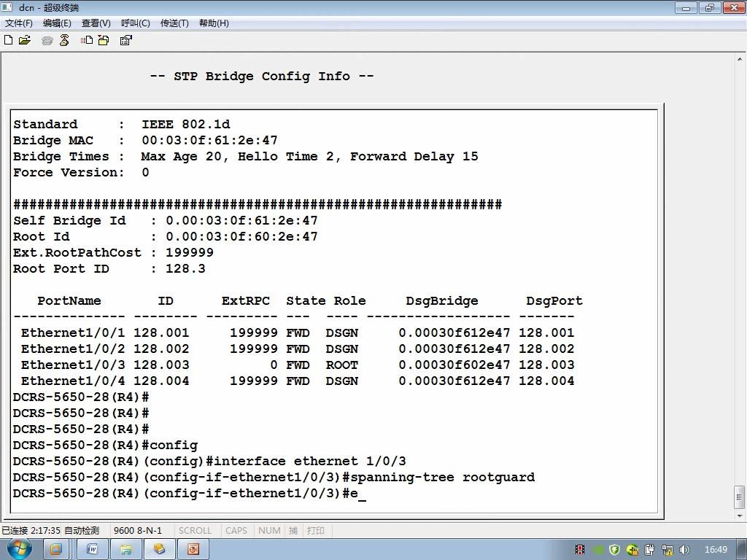Click the 'spanning-tree rootguard' command text
The image size is (747, 560).
443,477
